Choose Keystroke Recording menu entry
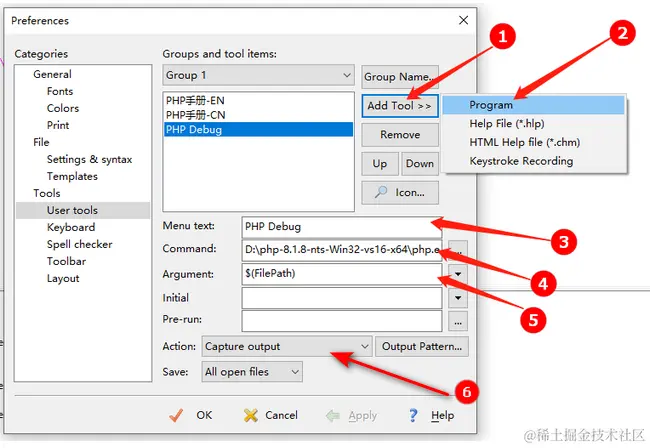Viewport: 650px width, 448px height. [x=534, y=161]
